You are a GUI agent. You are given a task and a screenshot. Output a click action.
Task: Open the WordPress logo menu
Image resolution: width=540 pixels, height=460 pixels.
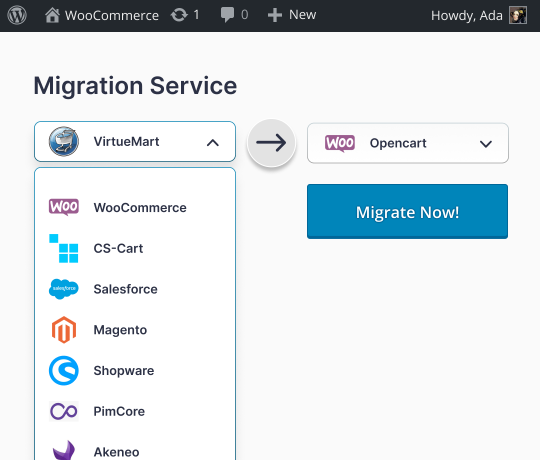point(17,15)
